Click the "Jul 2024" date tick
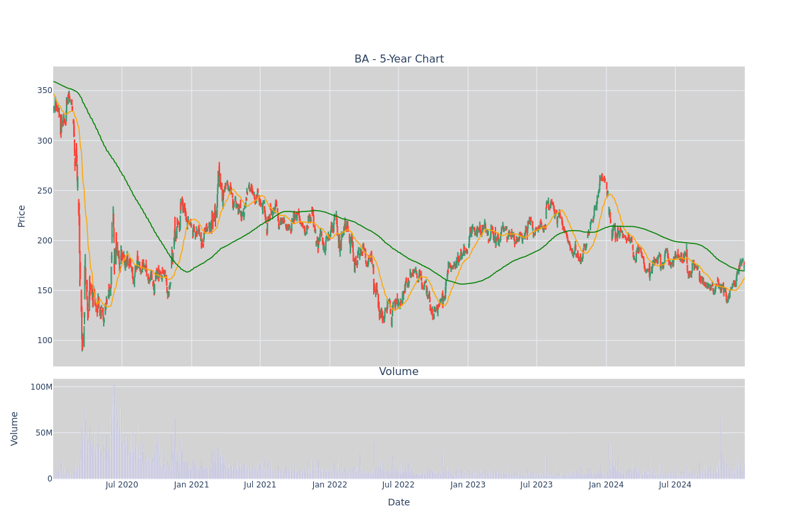Screen dimensions: 798x532 pyautogui.click(x=675, y=485)
